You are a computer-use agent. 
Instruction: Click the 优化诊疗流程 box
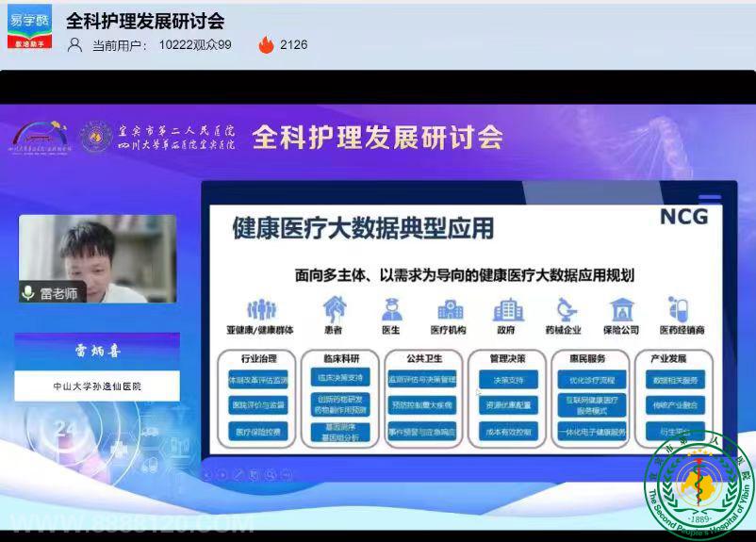[x=591, y=380]
